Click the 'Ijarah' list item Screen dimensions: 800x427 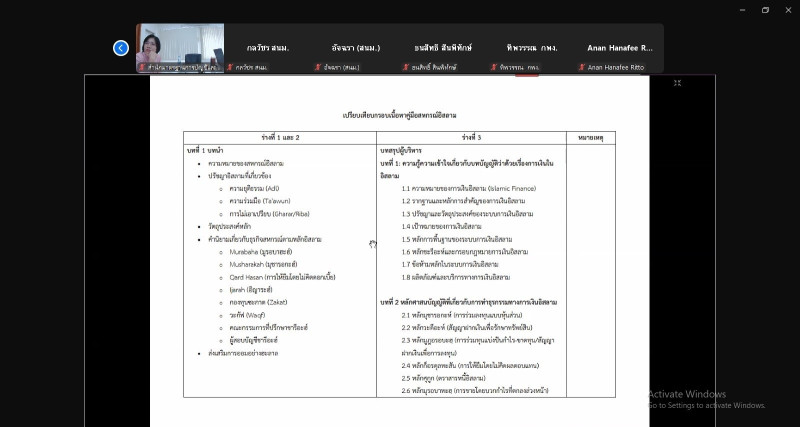[x=251, y=290]
